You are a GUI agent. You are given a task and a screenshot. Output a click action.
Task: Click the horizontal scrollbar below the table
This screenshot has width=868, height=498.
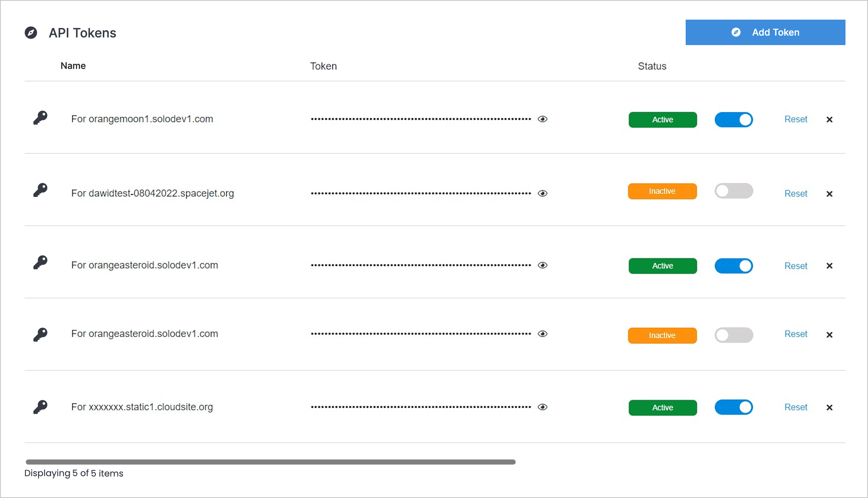271,462
